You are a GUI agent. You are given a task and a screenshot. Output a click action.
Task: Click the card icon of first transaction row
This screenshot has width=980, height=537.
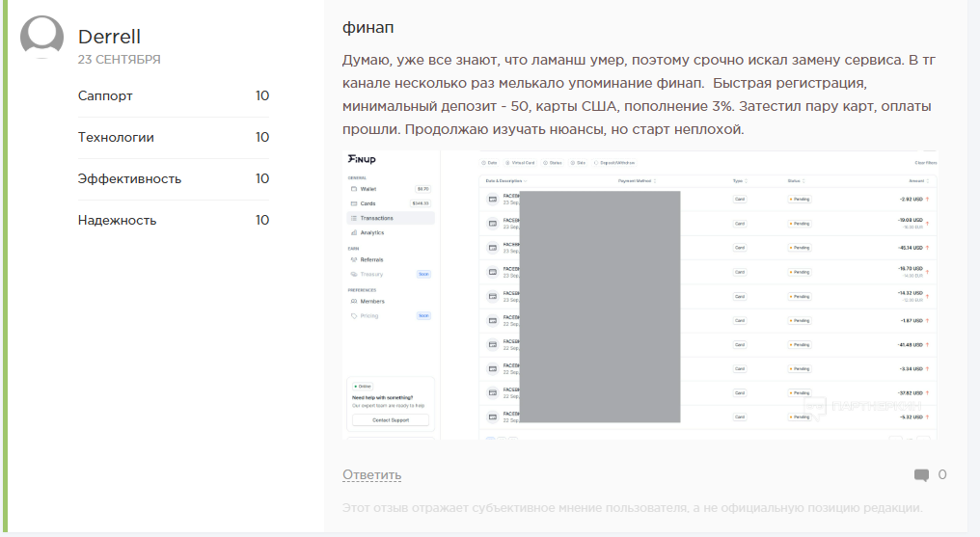point(492,200)
